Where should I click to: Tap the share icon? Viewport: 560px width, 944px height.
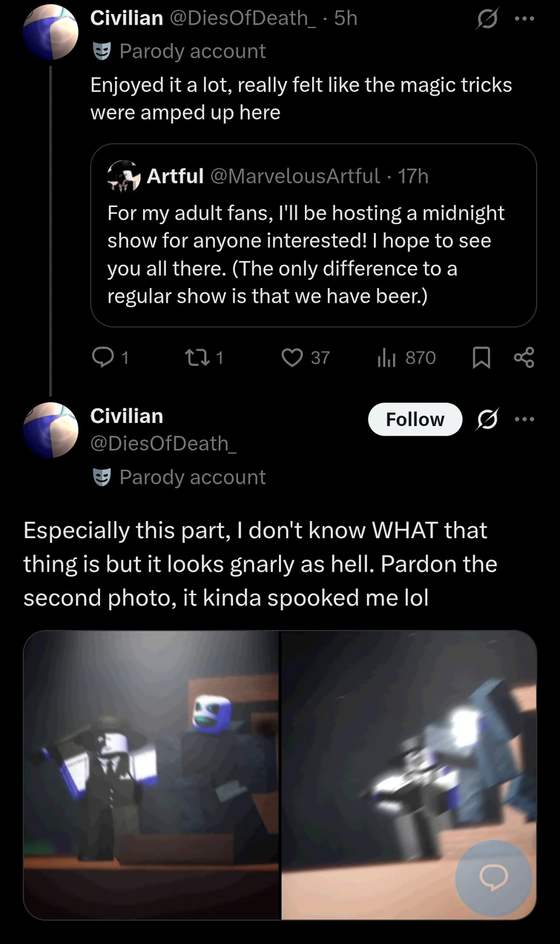click(x=524, y=358)
